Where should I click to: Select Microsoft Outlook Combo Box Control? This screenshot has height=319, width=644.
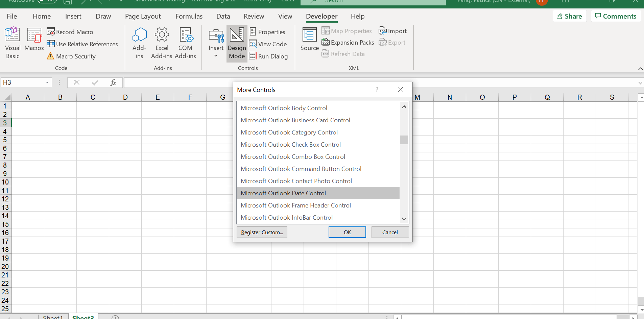(318, 157)
